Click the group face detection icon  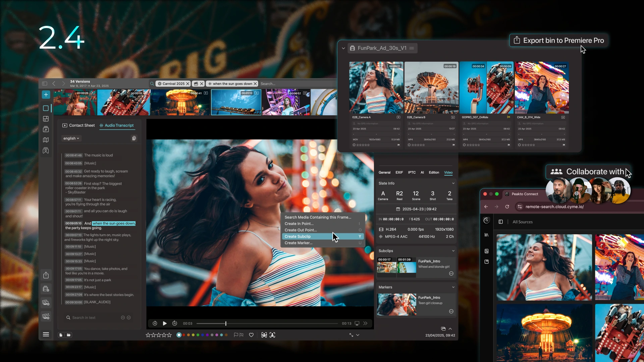tap(264, 335)
